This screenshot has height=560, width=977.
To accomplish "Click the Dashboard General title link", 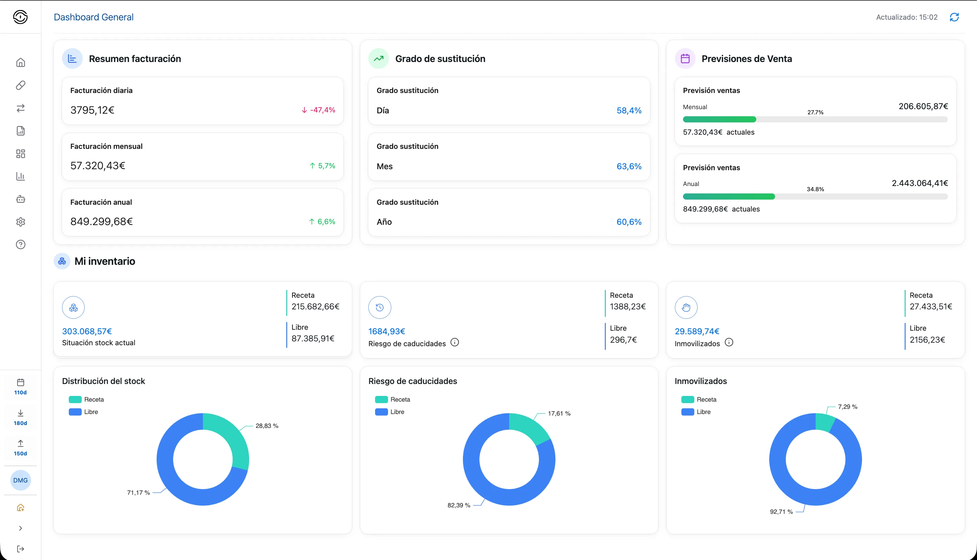I will [x=93, y=17].
